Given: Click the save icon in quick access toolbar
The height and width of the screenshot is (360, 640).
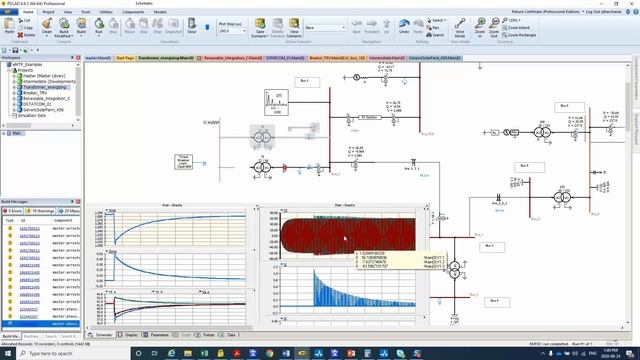Looking at the screenshot, I should click(15, 50).
